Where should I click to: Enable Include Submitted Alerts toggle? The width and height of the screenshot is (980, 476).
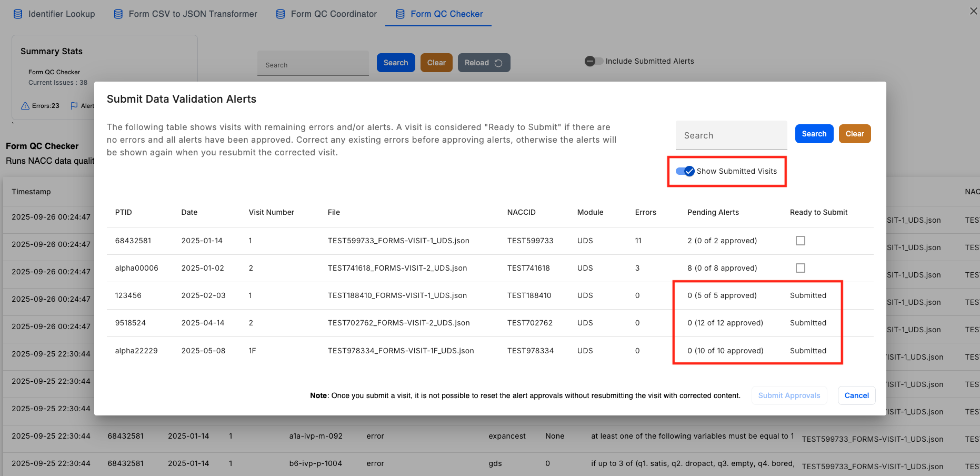(594, 61)
